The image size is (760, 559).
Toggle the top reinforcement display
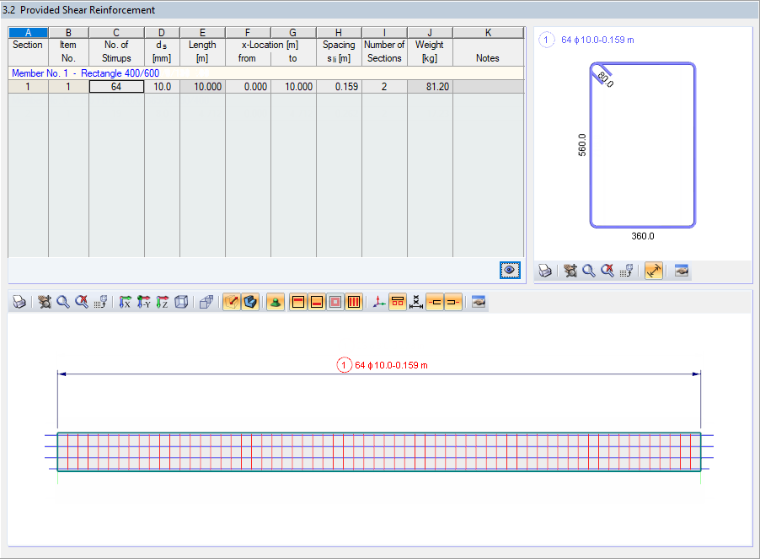298,302
